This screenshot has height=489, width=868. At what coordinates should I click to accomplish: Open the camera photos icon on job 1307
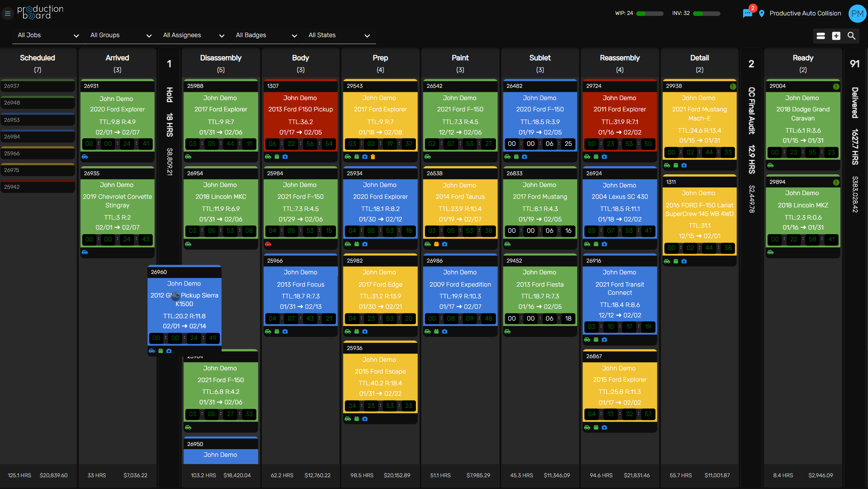click(285, 157)
